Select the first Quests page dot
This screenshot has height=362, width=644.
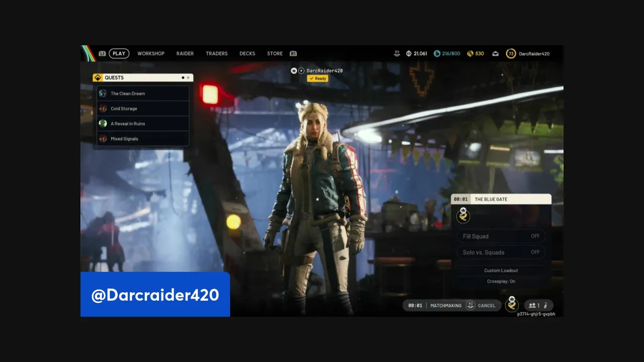pyautogui.click(x=183, y=77)
